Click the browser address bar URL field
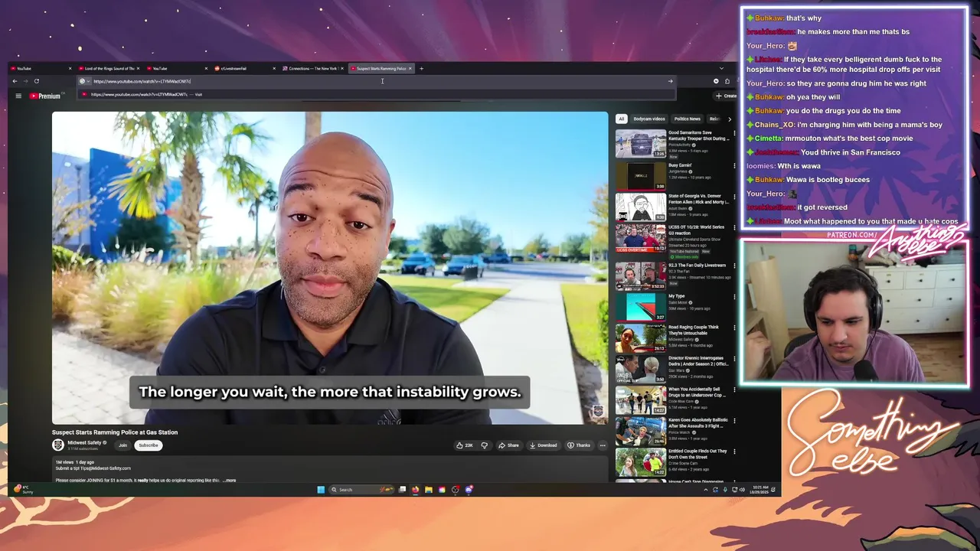 click(x=375, y=81)
